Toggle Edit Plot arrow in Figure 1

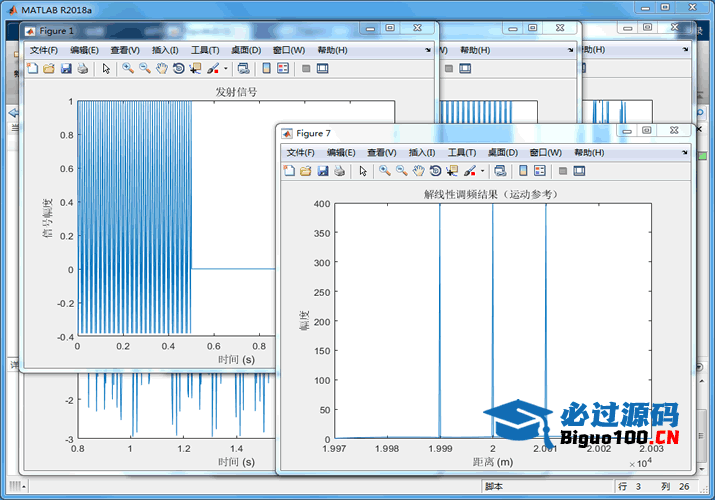tap(106, 68)
